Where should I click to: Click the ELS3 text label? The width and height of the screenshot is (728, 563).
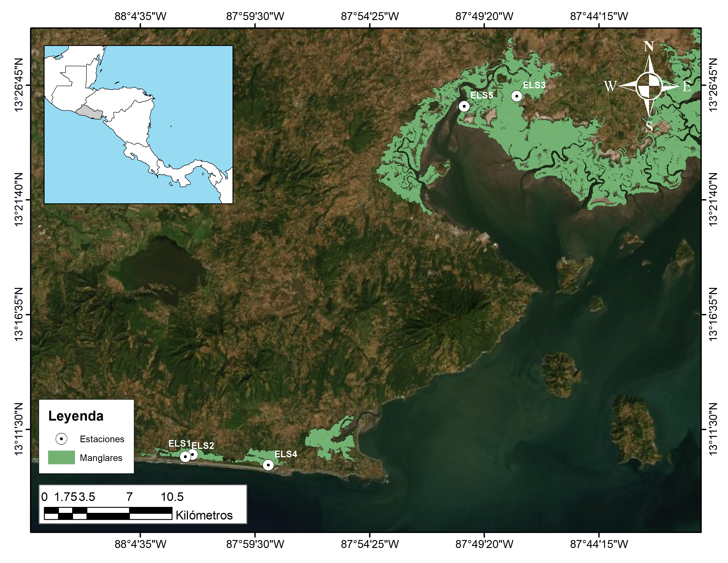click(x=534, y=85)
